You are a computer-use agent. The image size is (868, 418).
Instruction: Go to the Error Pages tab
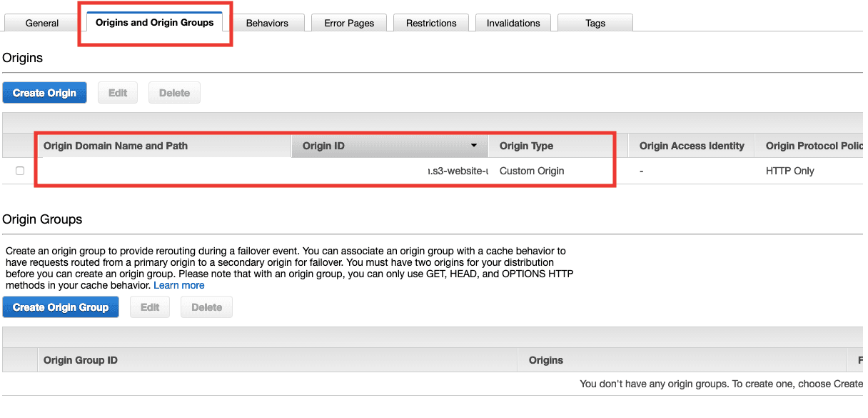349,23
